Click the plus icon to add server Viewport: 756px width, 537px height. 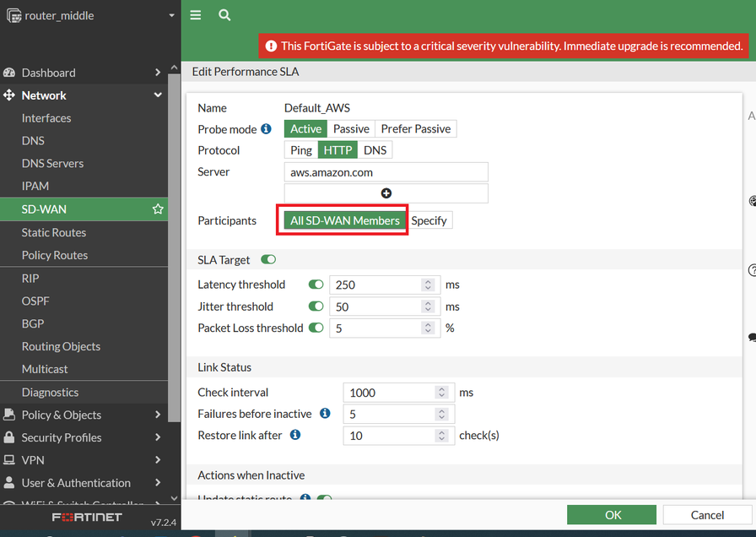point(386,193)
